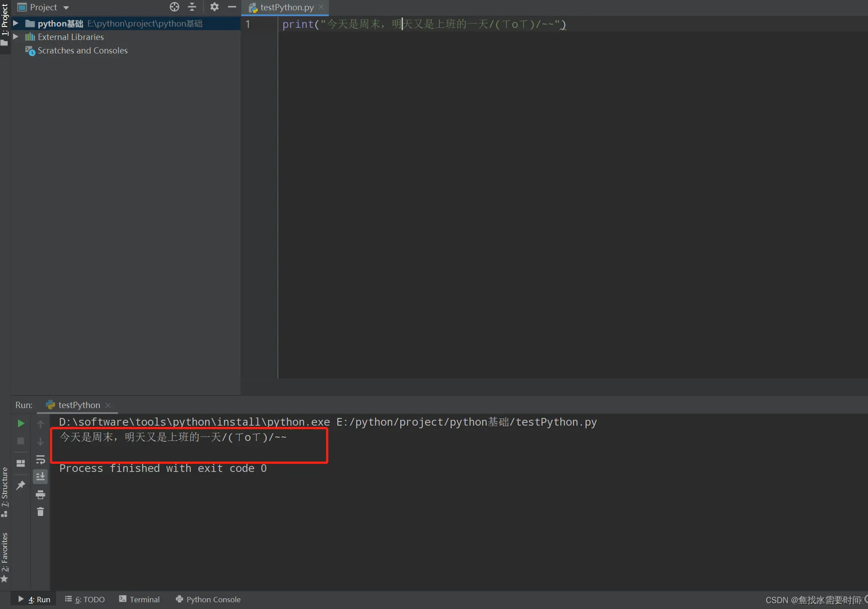
Task: Click the Stop process square icon
Action: [21, 441]
